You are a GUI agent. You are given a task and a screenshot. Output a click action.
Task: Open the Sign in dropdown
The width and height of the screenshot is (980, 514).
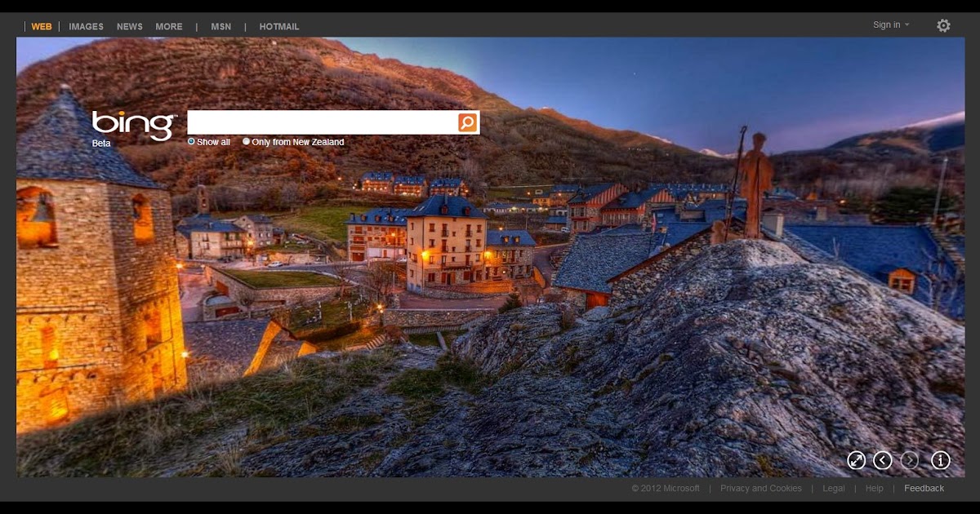(889, 24)
